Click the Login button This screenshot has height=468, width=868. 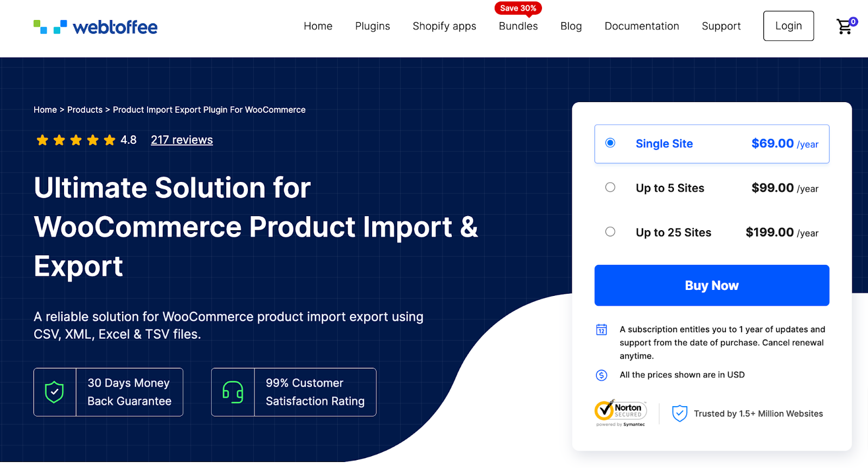[x=788, y=26]
